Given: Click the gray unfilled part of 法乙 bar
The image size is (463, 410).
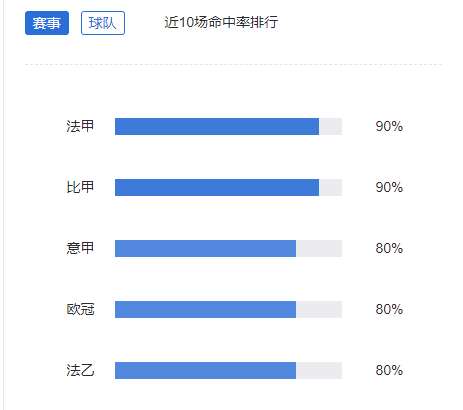Looking at the screenshot, I should [x=319, y=370].
